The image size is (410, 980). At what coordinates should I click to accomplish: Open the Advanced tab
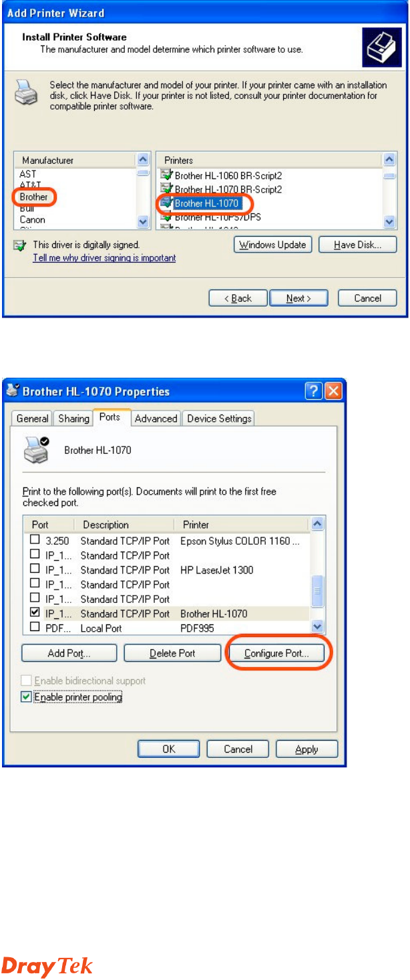tap(156, 418)
